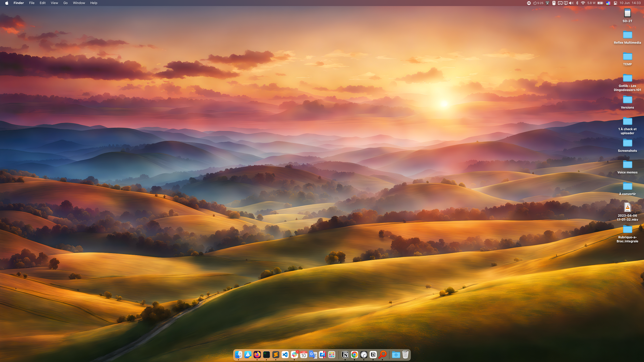Select the Screenshots folder on desktop
The height and width of the screenshot is (362, 644).
tap(627, 143)
